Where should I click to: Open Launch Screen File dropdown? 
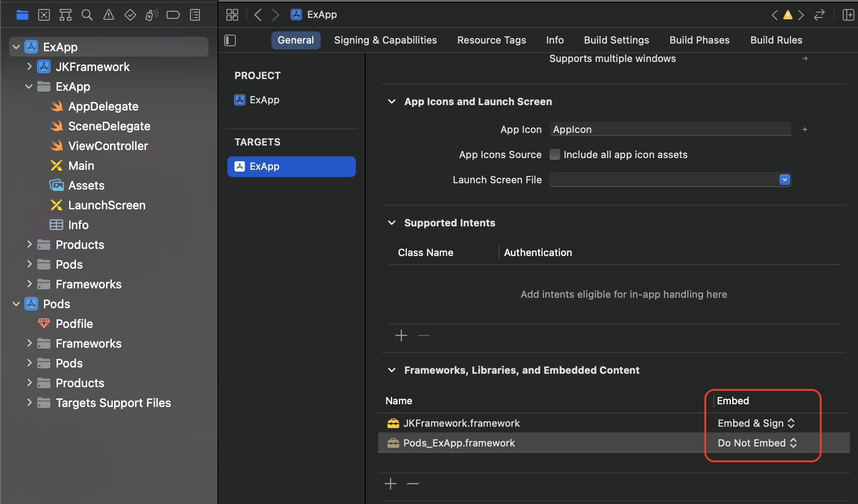coord(784,180)
